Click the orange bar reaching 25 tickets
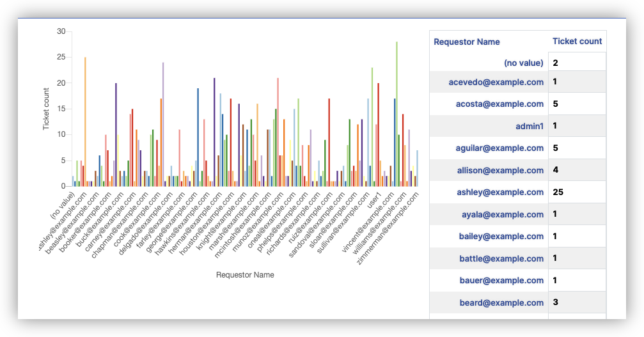Viewport: 644px width, 337px height. [x=85, y=121]
